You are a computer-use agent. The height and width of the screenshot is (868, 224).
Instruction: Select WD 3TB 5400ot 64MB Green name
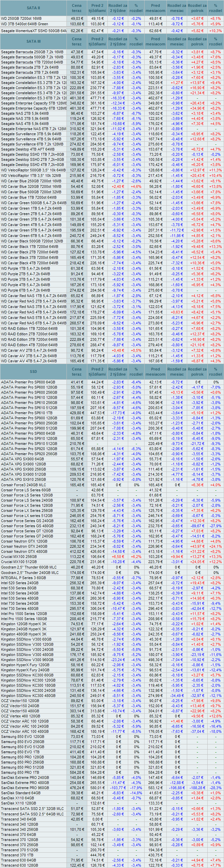point(25,24)
